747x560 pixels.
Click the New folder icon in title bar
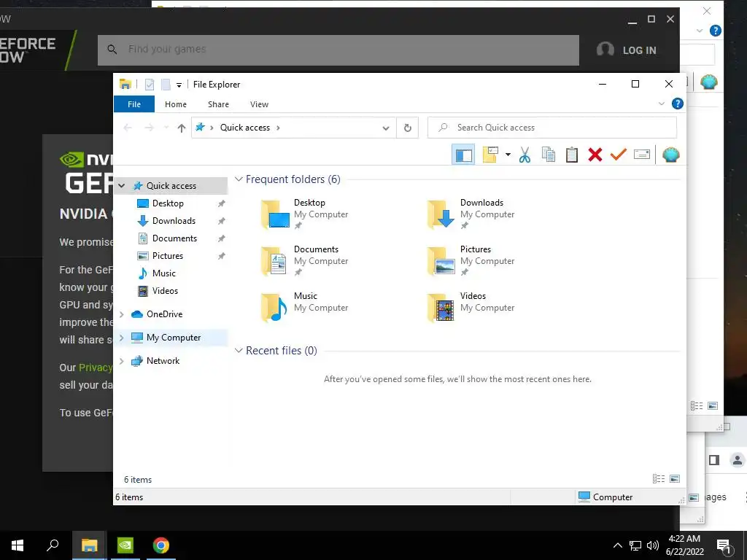tap(166, 85)
